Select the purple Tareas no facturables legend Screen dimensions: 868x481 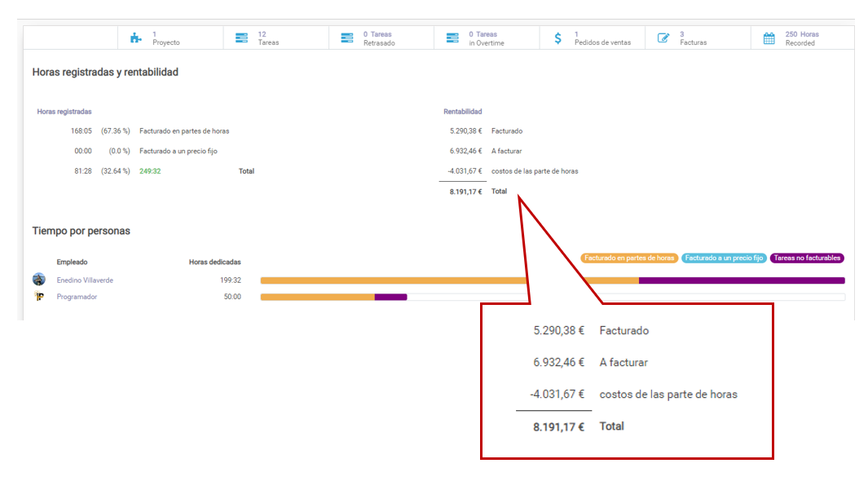[x=806, y=258]
